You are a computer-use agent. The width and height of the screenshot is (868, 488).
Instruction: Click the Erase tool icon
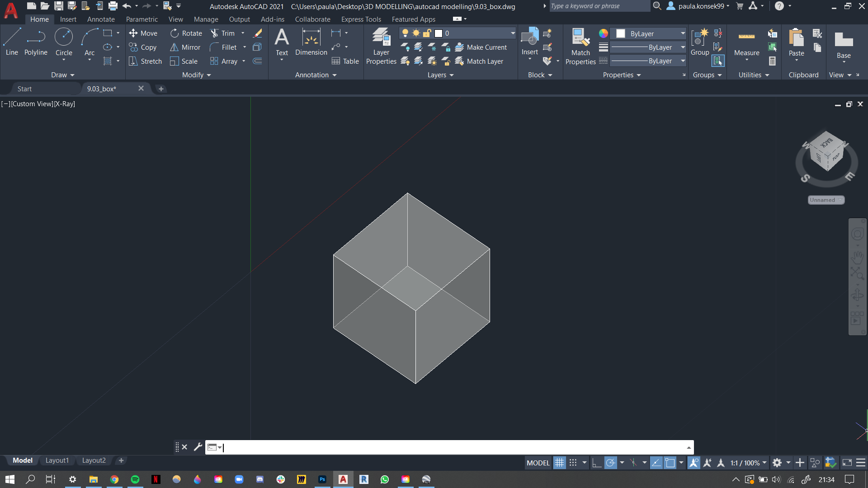[258, 33]
